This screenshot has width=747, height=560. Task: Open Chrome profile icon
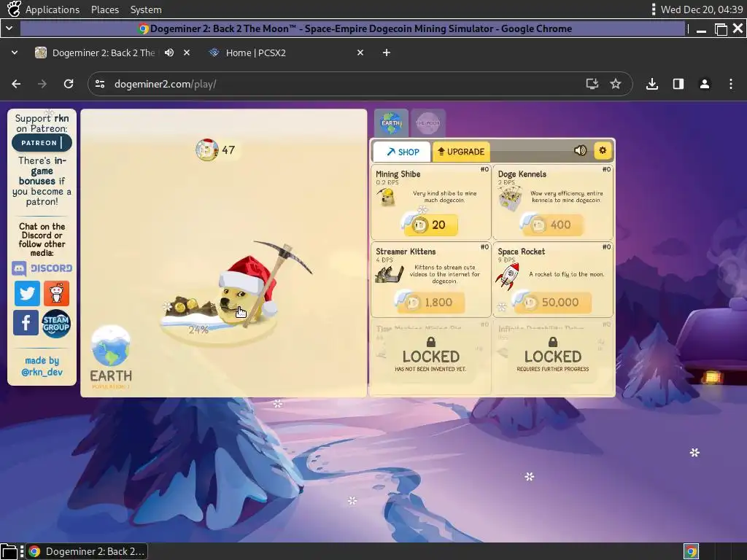[705, 85]
